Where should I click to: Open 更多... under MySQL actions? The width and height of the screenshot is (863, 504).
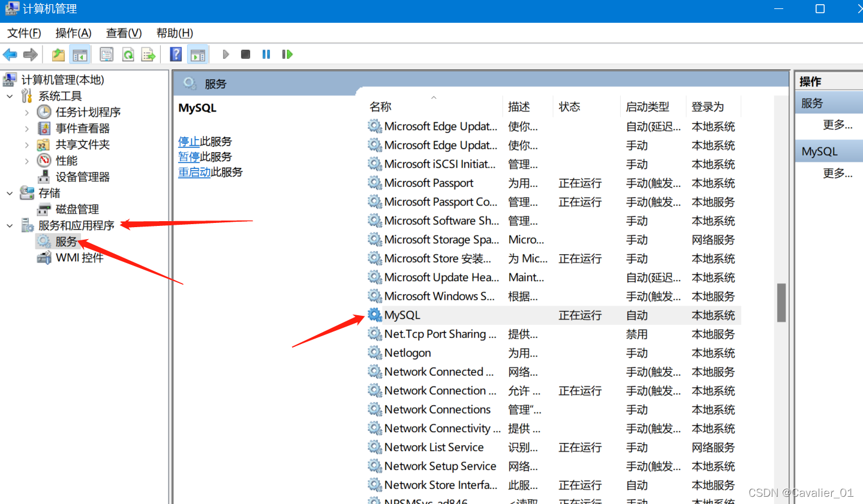pos(838,173)
